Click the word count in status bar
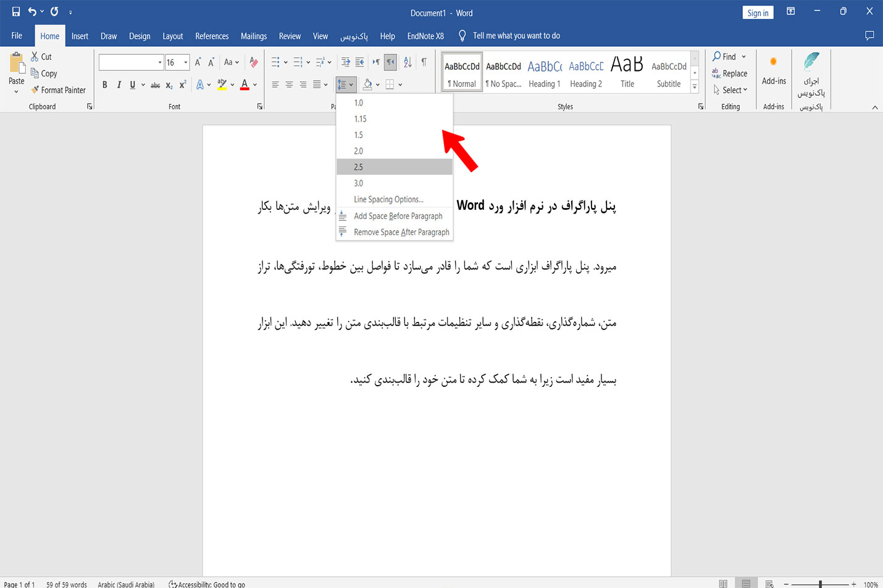Image resolution: width=883 pixels, height=588 pixels. (x=66, y=584)
